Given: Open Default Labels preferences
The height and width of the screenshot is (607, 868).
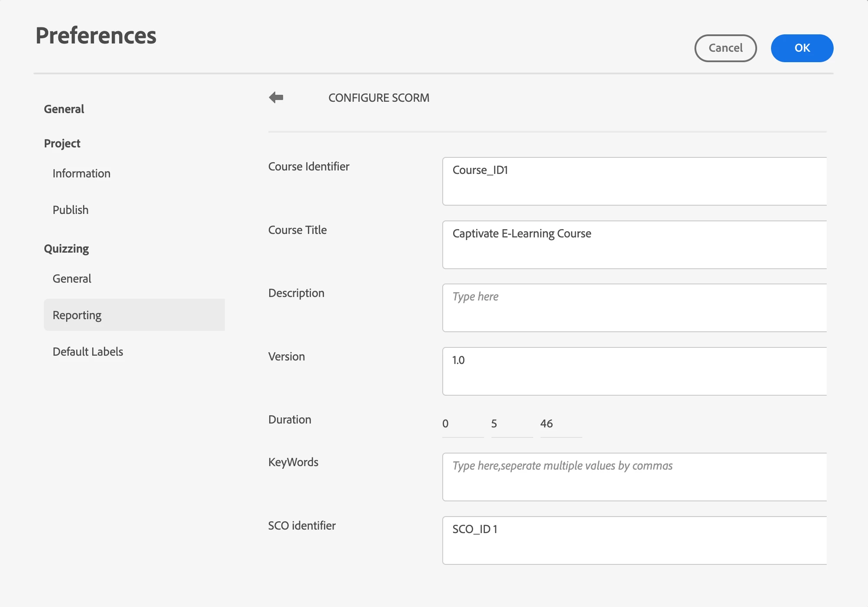Looking at the screenshot, I should pyautogui.click(x=88, y=352).
